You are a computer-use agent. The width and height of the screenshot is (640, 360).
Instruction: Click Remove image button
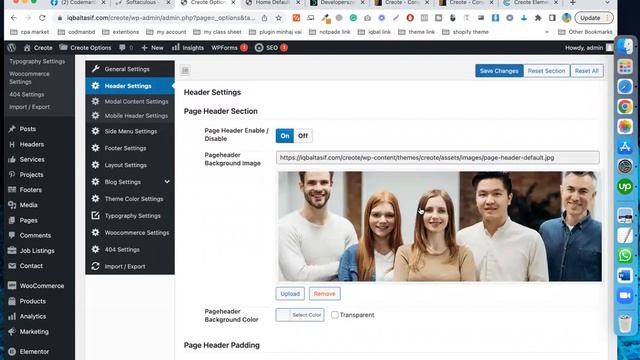(x=324, y=293)
